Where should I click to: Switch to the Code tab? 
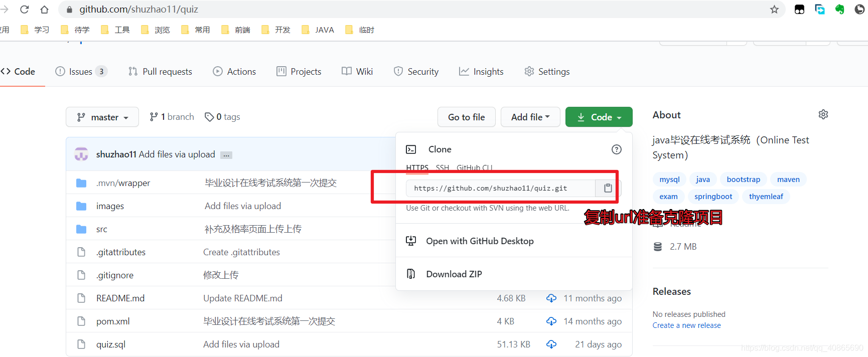19,72
